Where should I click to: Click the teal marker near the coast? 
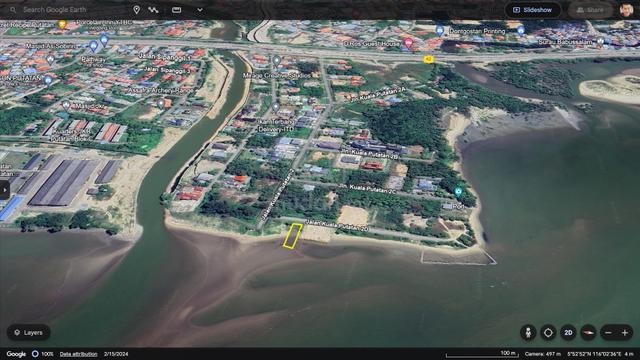tap(458, 192)
